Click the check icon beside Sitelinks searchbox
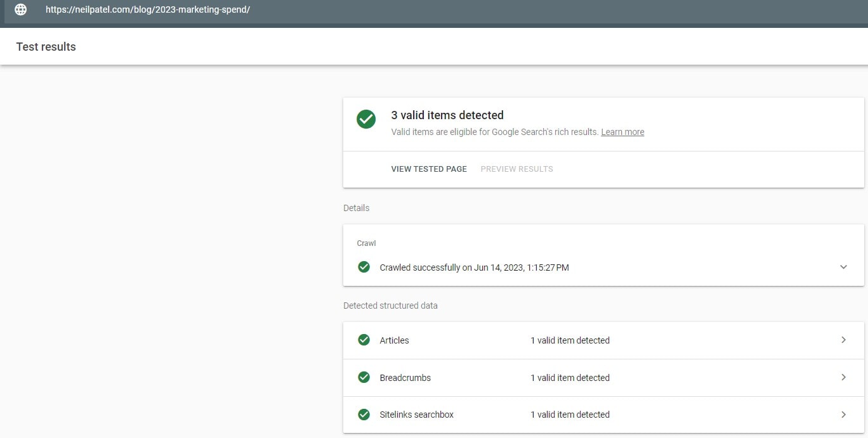 [364, 415]
